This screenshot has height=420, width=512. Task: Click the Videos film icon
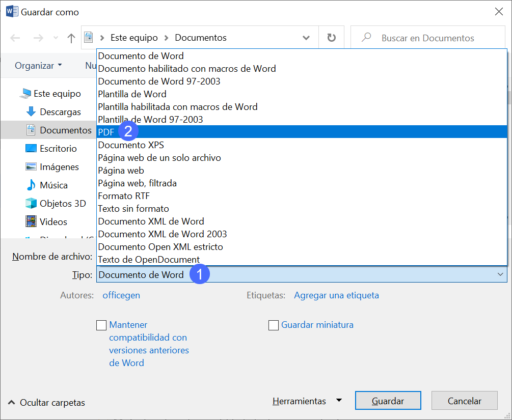click(31, 221)
